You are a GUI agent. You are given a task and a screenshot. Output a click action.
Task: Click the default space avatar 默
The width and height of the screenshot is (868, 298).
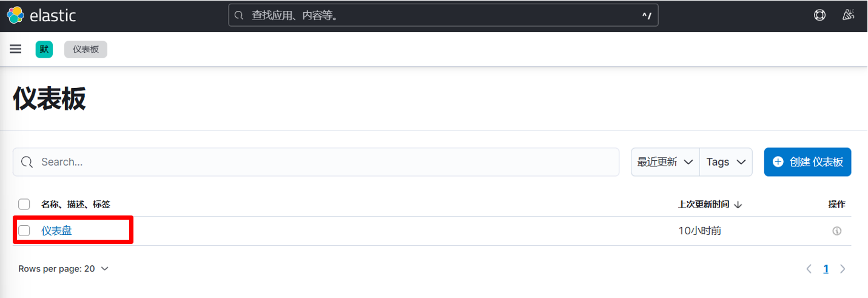click(44, 49)
